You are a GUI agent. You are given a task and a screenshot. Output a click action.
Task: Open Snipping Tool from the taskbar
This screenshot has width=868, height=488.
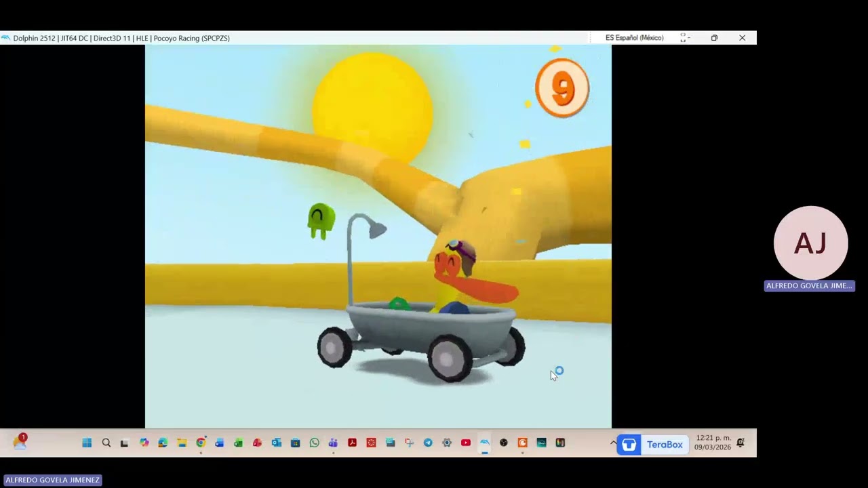tap(409, 443)
